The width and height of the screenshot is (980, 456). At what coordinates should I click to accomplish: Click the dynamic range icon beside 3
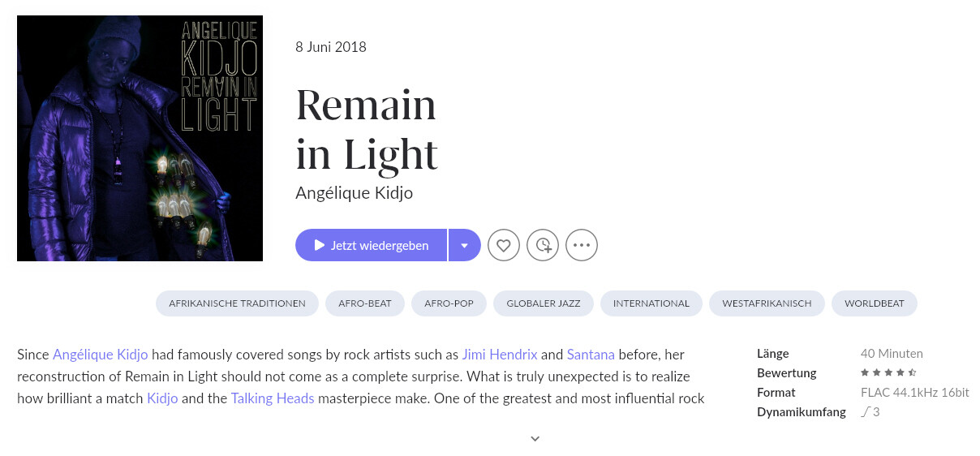[x=865, y=412]
